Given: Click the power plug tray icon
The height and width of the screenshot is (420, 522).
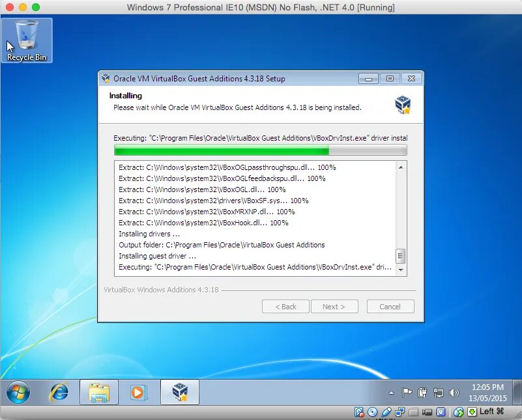Looking at the screenshot, I should (x=422, y=393).
